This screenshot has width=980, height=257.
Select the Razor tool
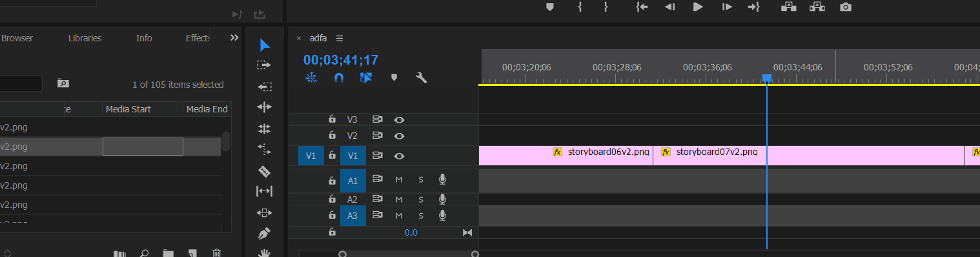(265, 171)
